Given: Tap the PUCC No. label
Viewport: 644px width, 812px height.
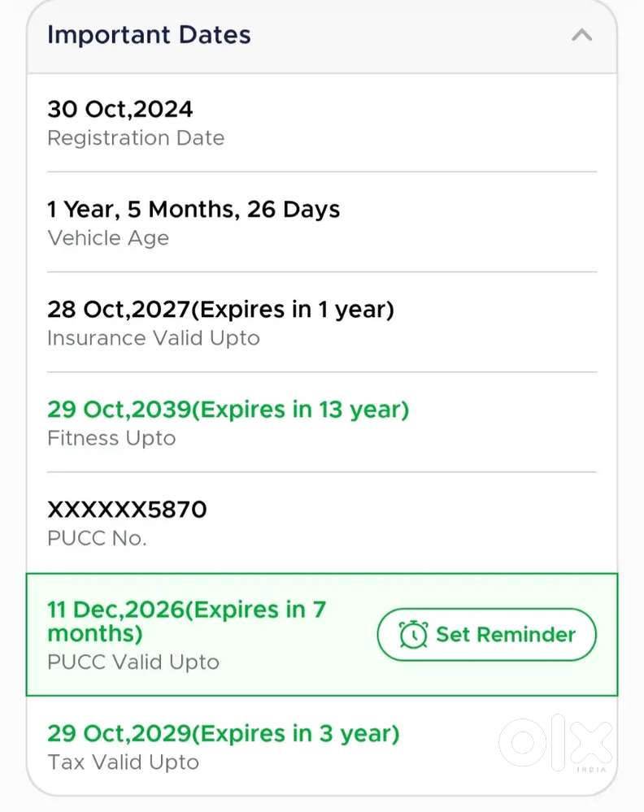Looking at the screenshot, I should pos(97,538).
